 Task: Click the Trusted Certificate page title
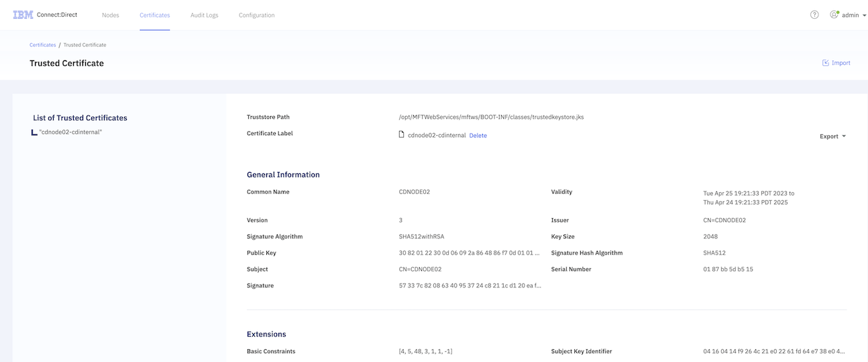66,63
